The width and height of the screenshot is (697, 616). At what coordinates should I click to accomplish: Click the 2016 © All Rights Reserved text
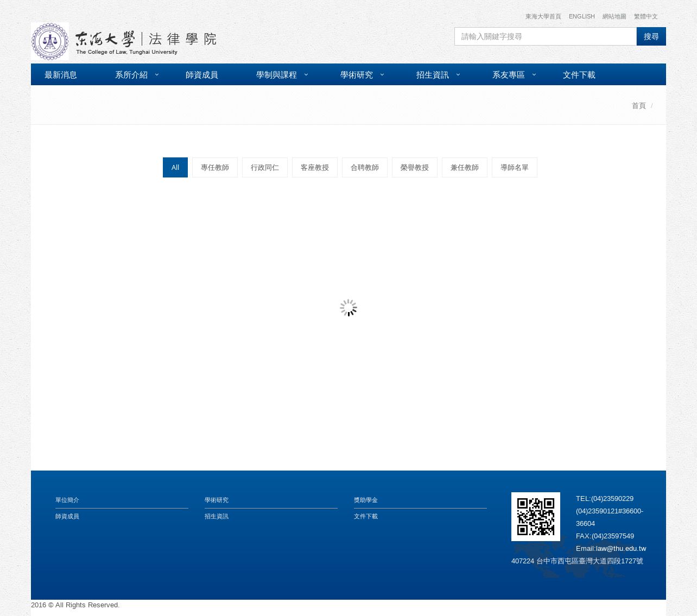[75, 605]
